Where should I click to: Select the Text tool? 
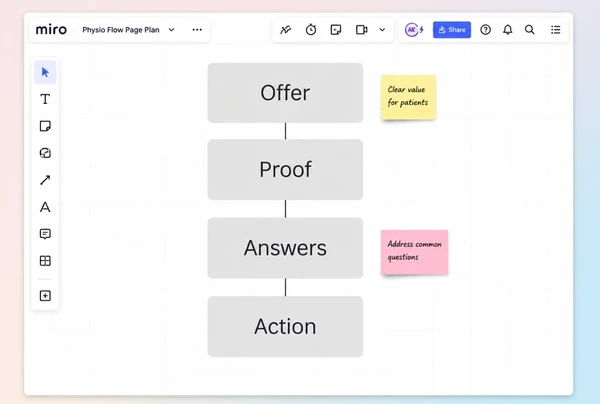click(45, 99)
